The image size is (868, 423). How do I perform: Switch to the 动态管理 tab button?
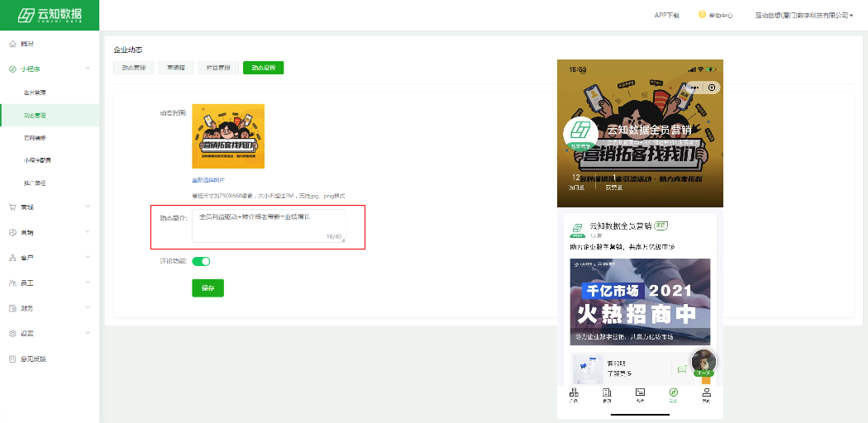[x=134, y=68]
